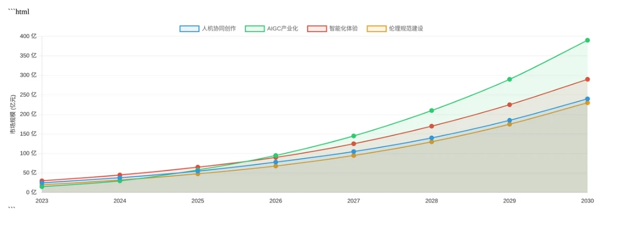Click the 人机协同创作 legend text label
This screenshot has width=644, height=232.
coord(218,29)
